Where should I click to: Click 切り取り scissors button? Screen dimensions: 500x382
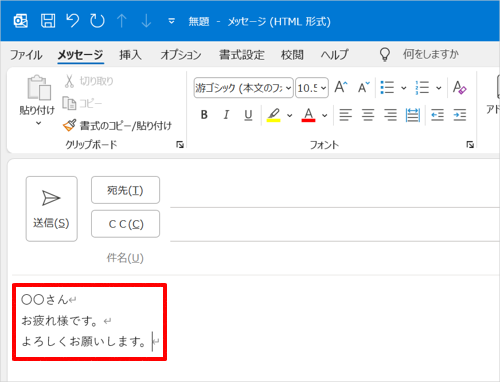88,81
